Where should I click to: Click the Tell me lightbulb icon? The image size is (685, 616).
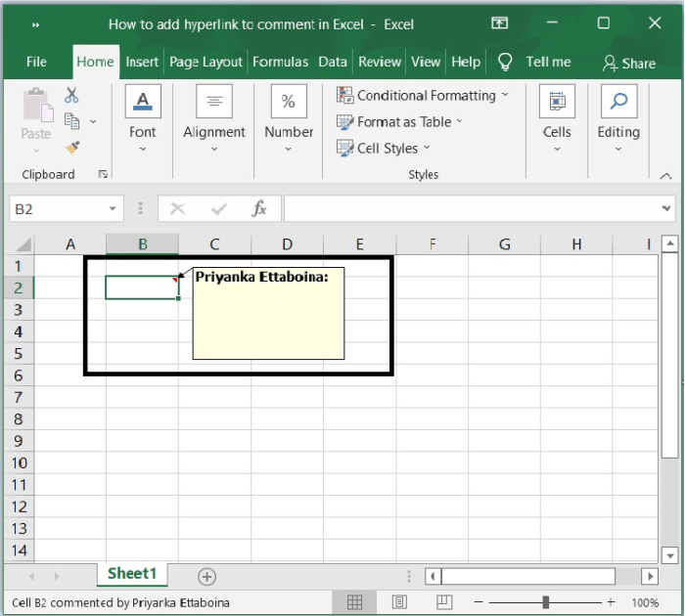(505, 62)
